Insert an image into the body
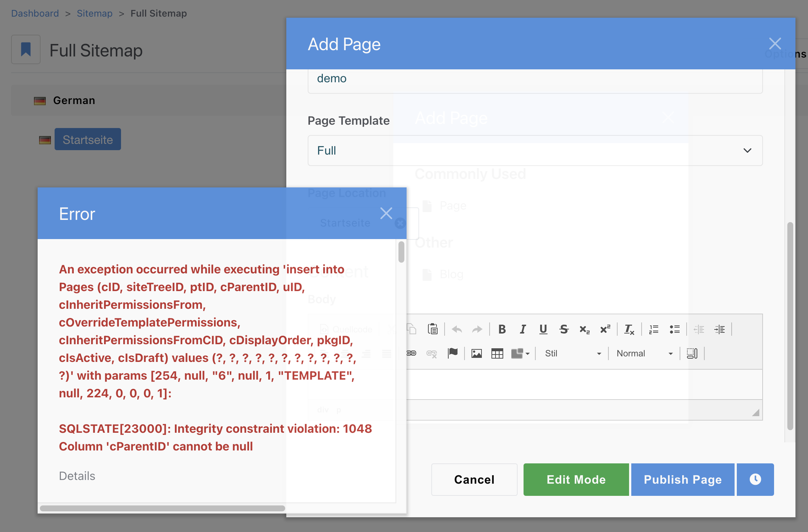Screen dimensions: 808x532 [x=476, y=353]
